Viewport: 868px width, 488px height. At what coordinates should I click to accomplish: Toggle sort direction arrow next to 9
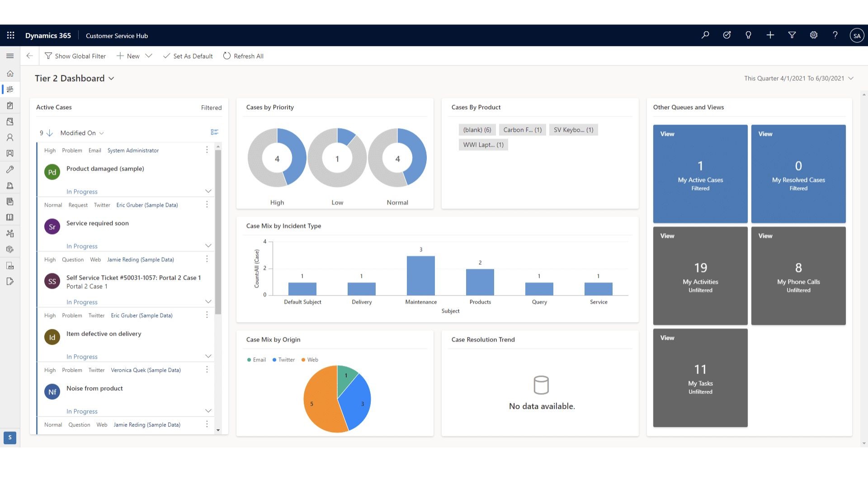tap(50, 133)
